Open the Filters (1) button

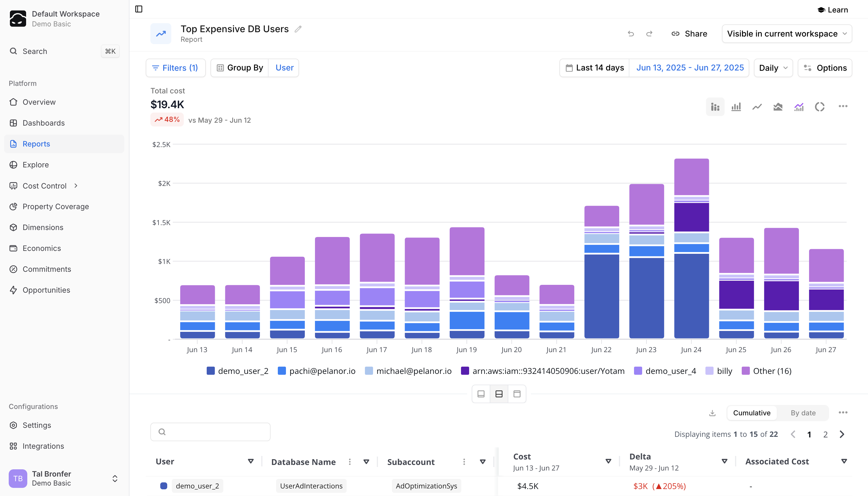[175, 68]
